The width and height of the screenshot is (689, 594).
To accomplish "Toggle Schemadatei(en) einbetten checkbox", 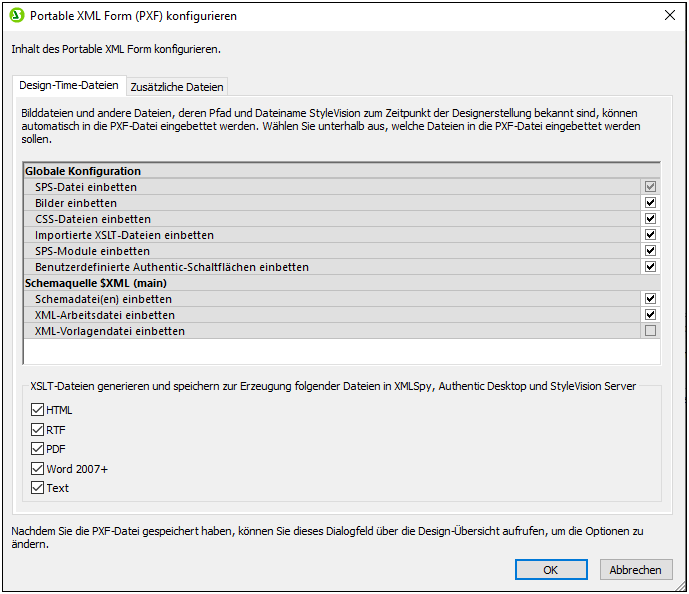I will coord(650,299).
